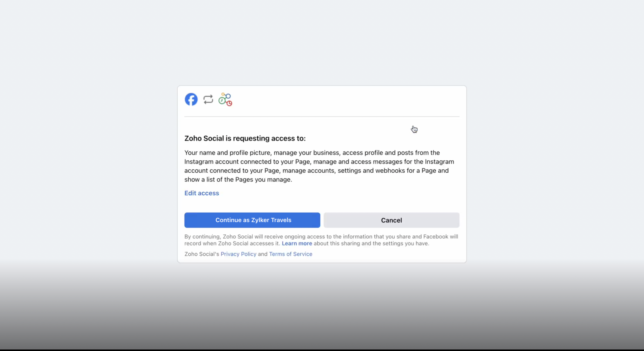Viewport: 644px width, 351px height.
Task: Click the empty gray background above the dialog
Action: coord(322,43)
